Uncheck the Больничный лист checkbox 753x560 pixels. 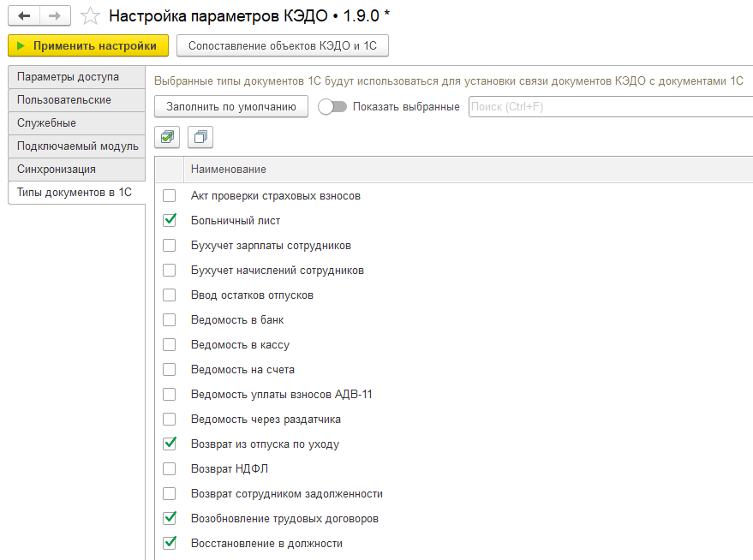170,220
